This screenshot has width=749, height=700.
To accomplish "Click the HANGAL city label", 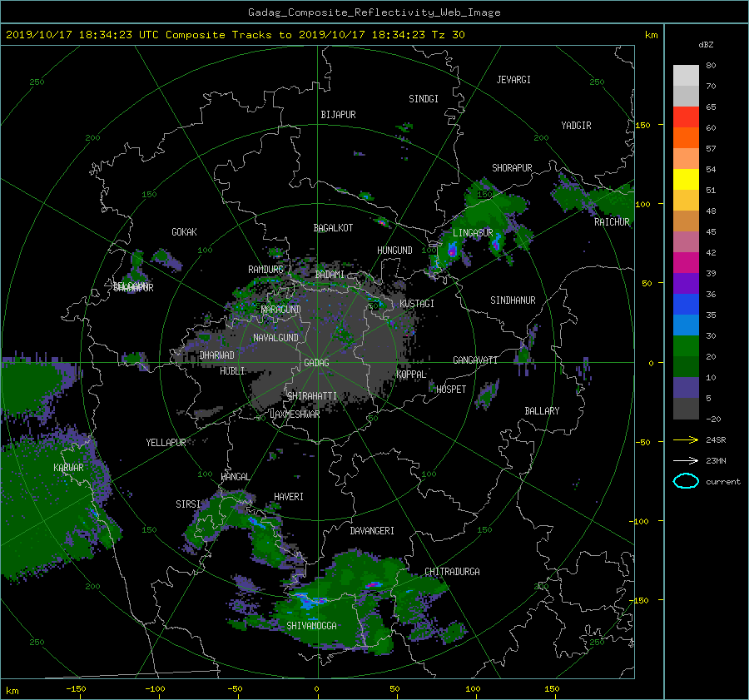I will tap(235, 477).
